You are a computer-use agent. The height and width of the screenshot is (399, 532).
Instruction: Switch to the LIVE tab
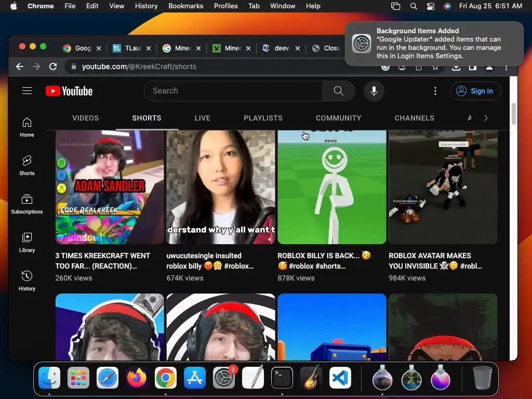[x=203, y=118]
